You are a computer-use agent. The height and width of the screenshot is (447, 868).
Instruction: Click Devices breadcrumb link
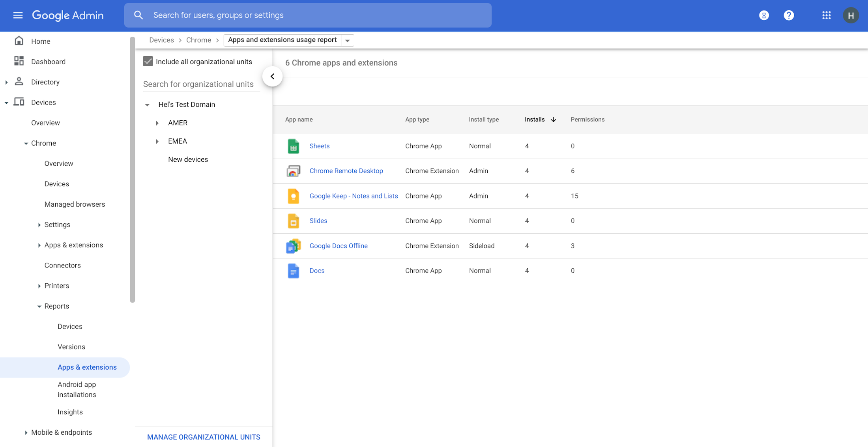click(x=161, y=40)
